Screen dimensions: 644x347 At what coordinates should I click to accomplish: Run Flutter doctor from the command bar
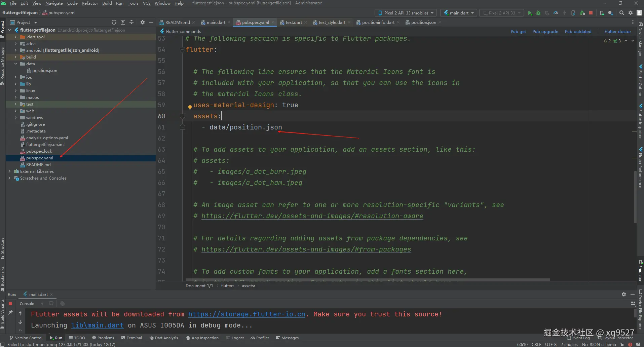click(x=617, y=32)
